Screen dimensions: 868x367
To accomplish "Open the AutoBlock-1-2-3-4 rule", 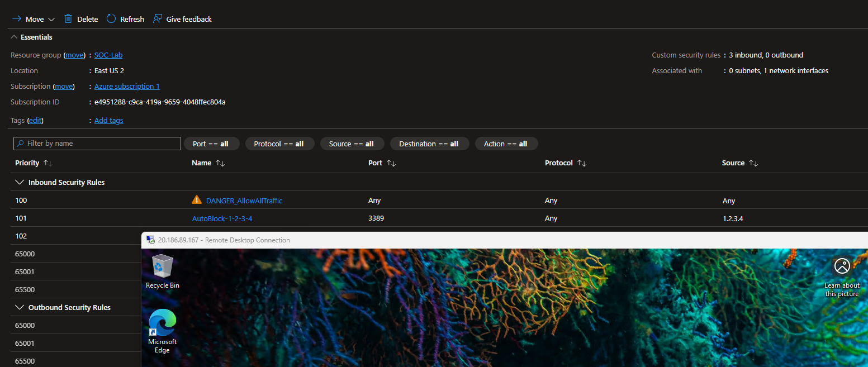I will point(222,218).
